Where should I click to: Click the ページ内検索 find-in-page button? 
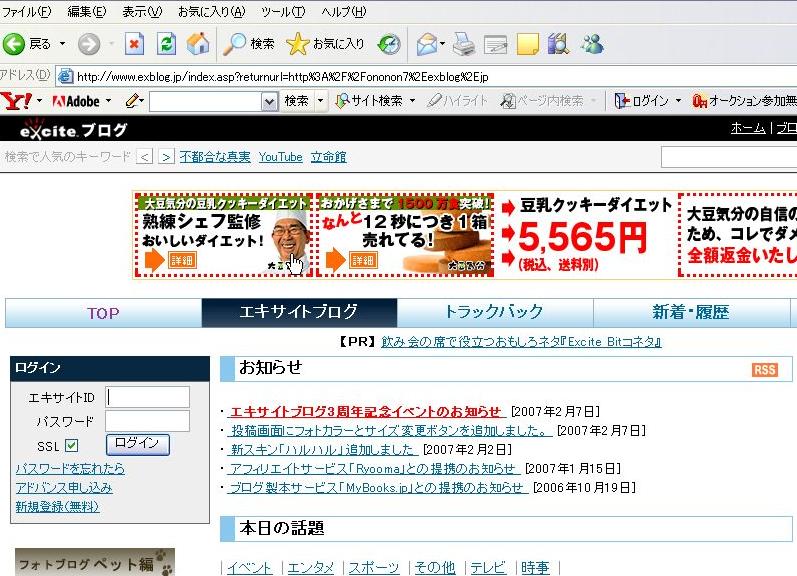(x=542, y=101)
